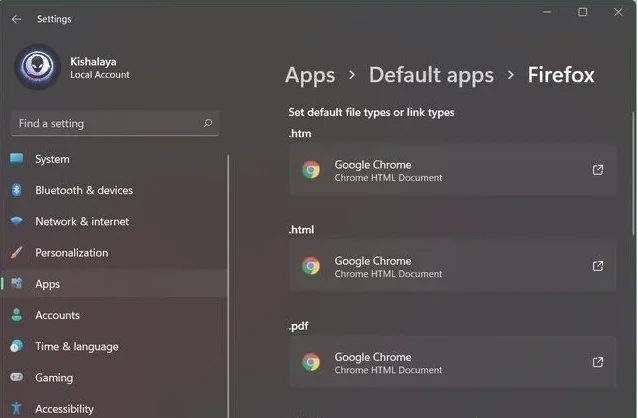
Task: Open external link icon for .htm
Action: pyautogui.click(x=598, y=170)
